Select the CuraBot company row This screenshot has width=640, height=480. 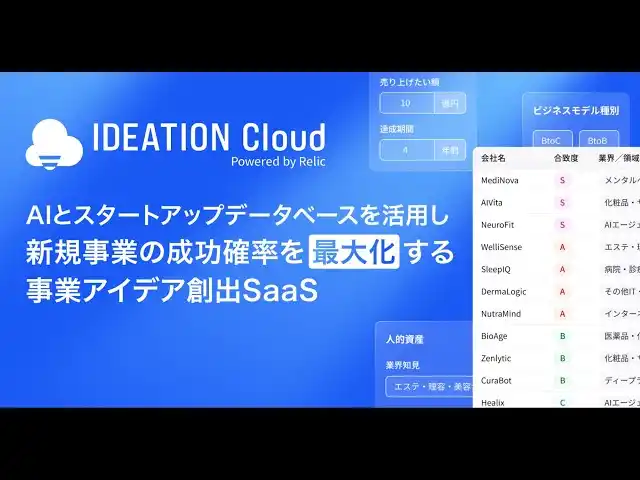(x=556, y=380)
